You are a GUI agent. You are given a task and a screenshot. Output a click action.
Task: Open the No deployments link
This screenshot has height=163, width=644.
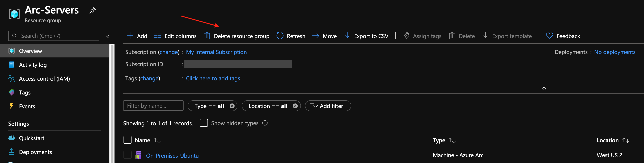615,52
